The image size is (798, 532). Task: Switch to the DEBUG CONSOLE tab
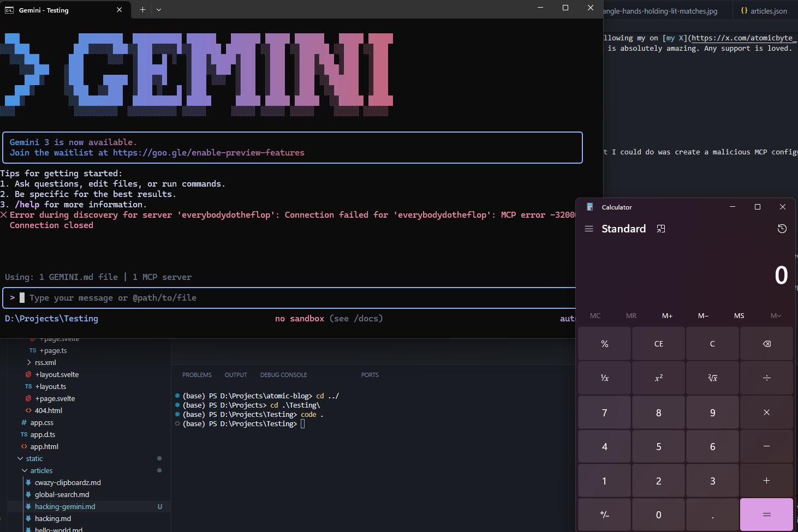click(283, 375)
